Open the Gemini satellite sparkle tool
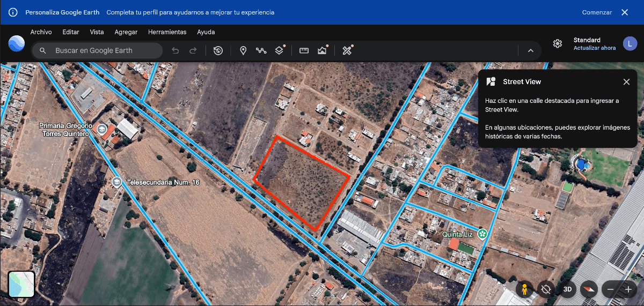 (347, 50)
